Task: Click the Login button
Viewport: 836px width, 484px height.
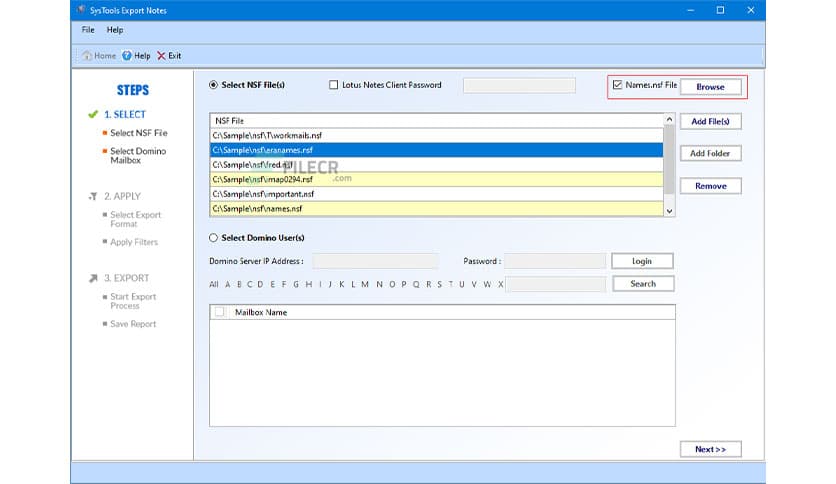Action: pos(642,261)
